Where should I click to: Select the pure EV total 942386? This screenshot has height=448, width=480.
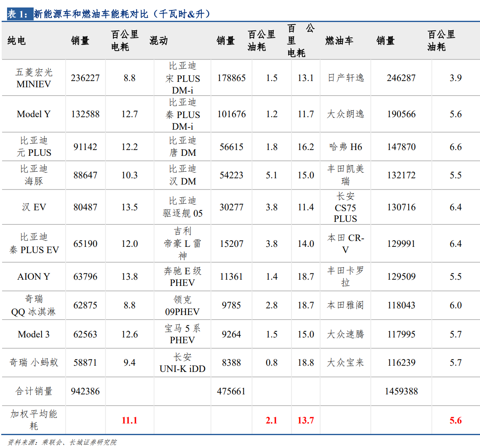coord(85,391)
